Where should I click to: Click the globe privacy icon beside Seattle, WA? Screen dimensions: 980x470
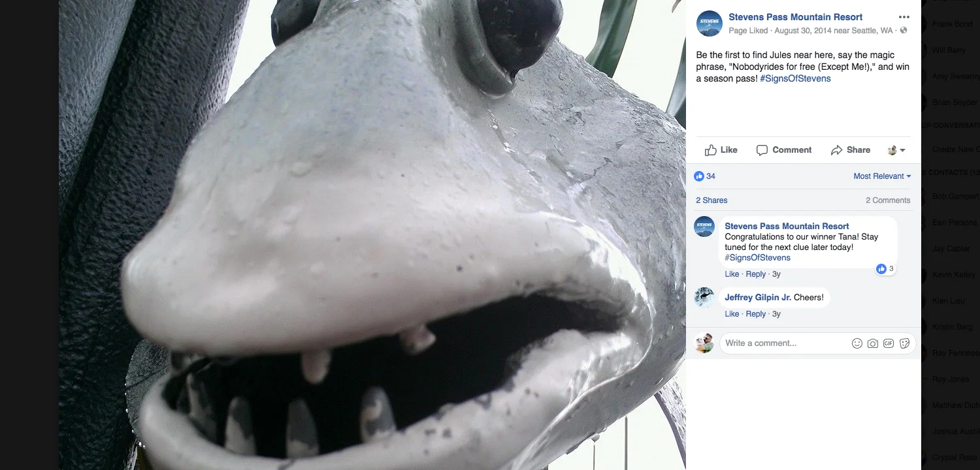click(x=904, y=31)
